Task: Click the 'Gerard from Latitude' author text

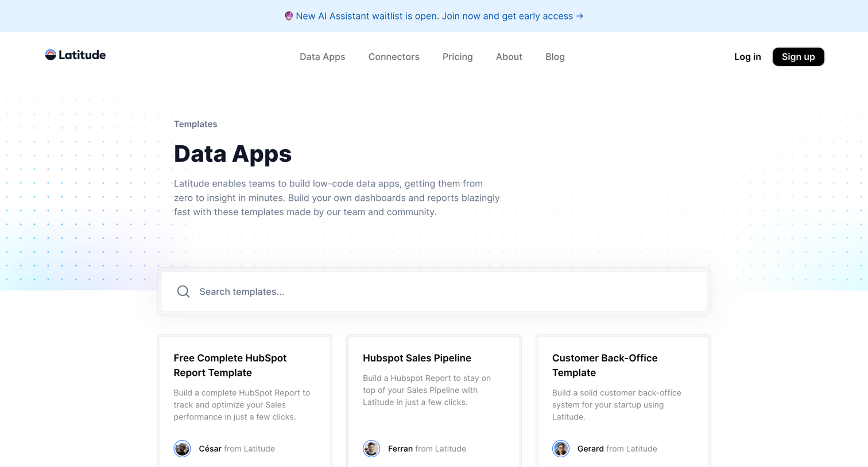Action: 617,449
